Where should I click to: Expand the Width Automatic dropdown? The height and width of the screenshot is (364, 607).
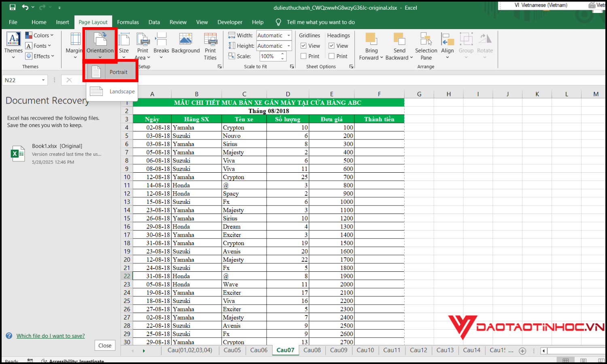289,36
